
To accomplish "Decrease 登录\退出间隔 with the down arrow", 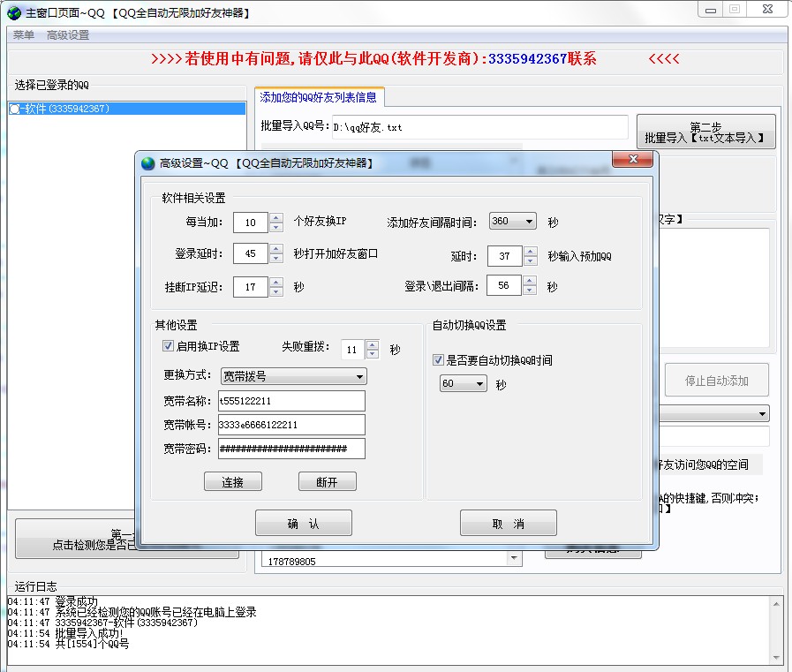I will pos(530,290).
